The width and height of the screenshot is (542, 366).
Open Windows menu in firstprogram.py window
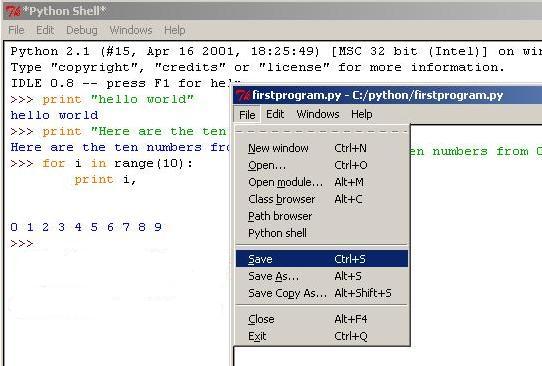coord(318,114)
